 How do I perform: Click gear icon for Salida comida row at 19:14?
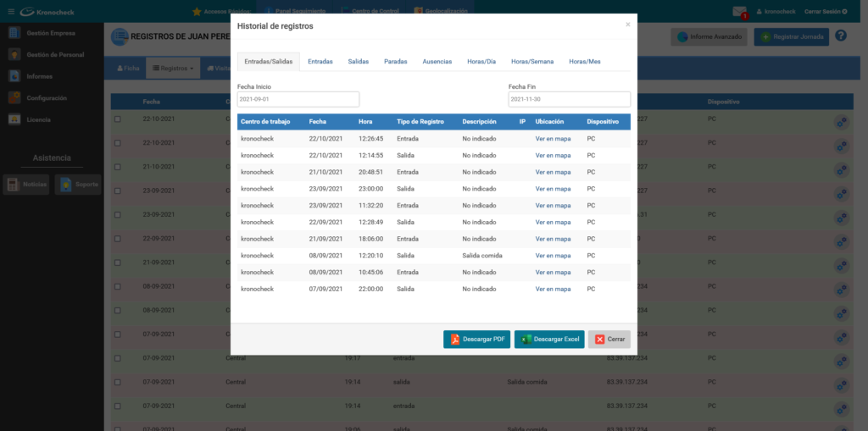pyautogui.click(x=842, y=385)
